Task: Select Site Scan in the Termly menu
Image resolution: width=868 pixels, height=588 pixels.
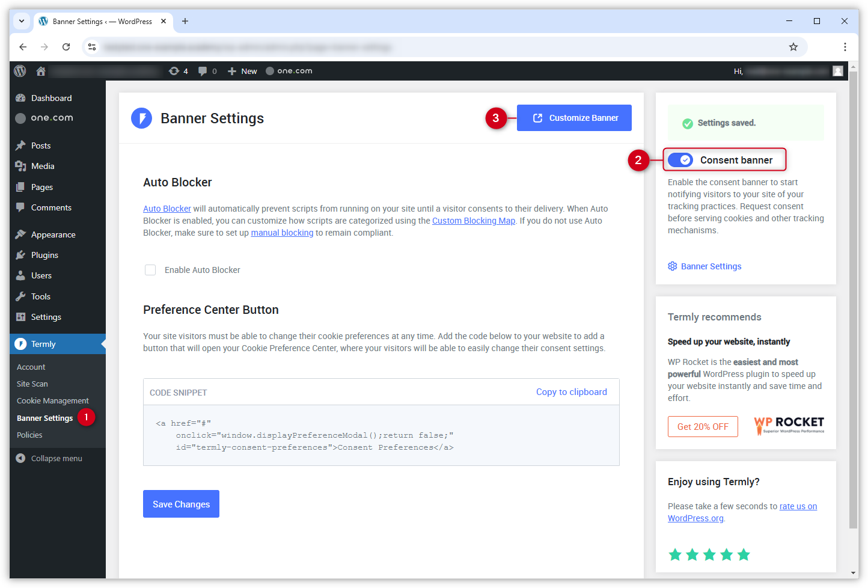Action: (32, 384)
